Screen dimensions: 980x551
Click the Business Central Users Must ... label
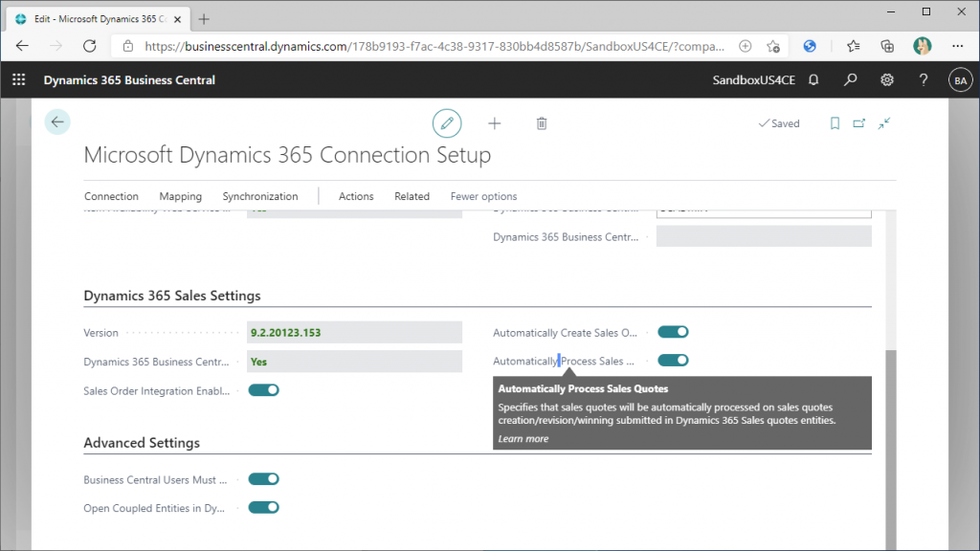(155, 480)
